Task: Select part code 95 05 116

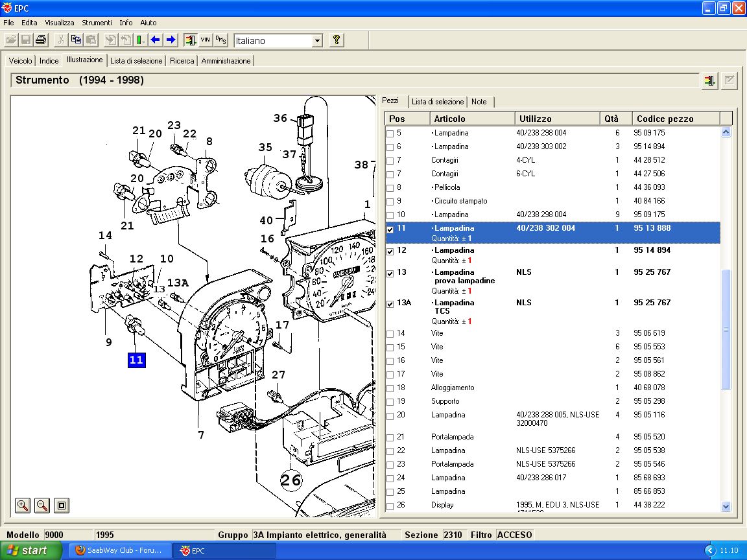Action: tap(649, 415)
